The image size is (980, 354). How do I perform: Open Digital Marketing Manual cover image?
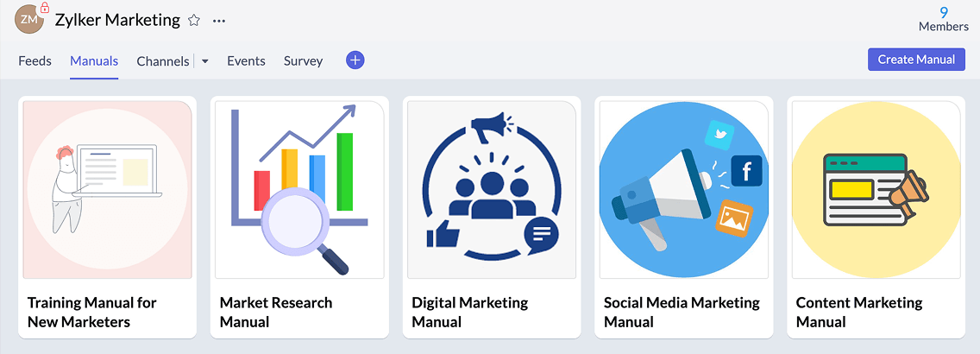pos(492,190)
